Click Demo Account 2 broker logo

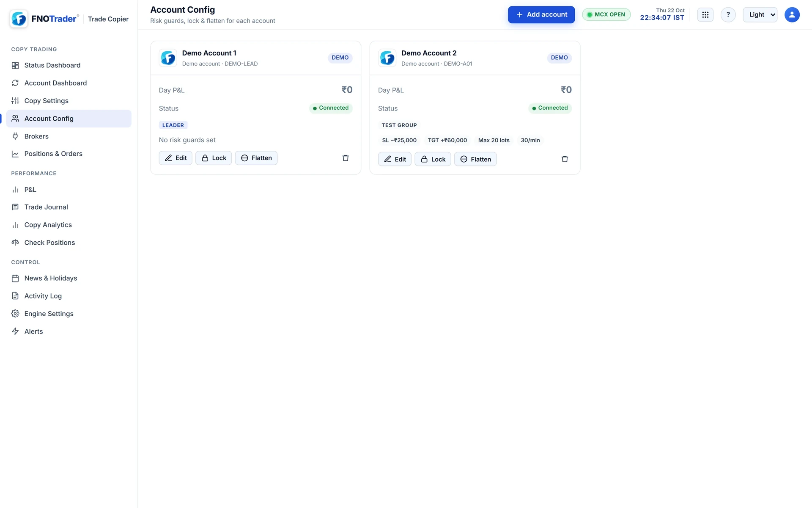[387, 58]
